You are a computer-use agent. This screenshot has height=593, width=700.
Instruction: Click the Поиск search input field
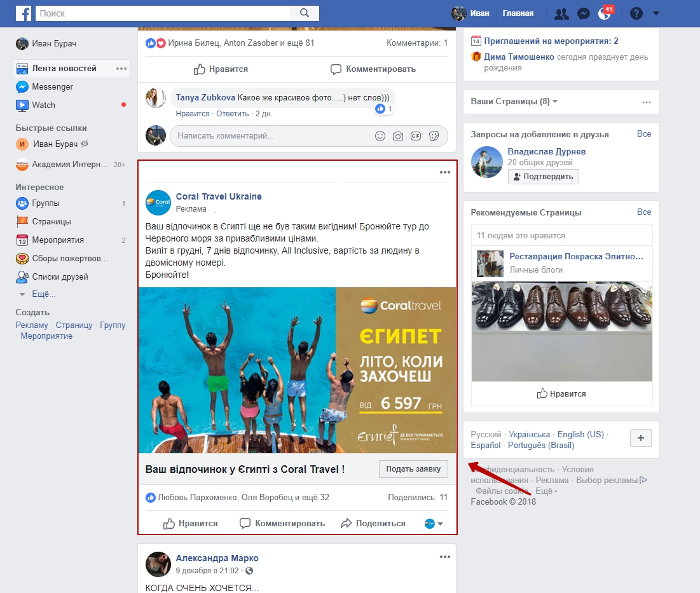(x=163, y=13)
